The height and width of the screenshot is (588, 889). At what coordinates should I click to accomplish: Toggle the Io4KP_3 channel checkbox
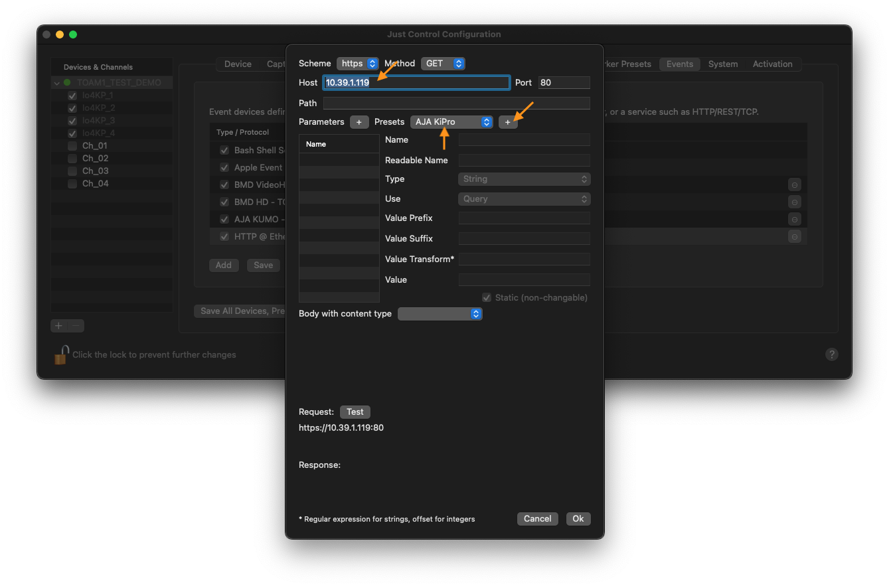click(72, 121)
